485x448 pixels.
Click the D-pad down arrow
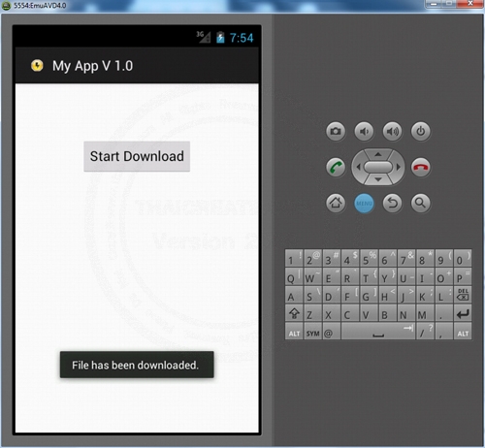[378, 179]
